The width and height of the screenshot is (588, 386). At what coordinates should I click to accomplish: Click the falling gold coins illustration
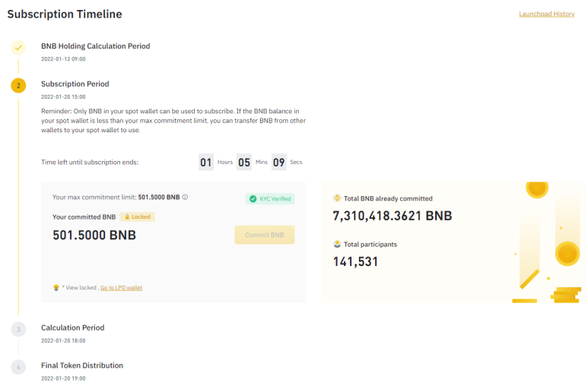[548, 242]
